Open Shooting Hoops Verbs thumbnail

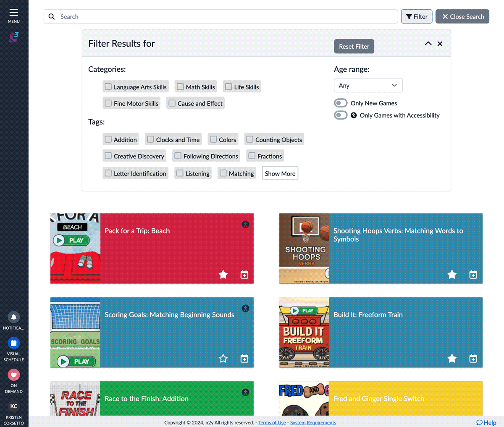click(304, 249)
